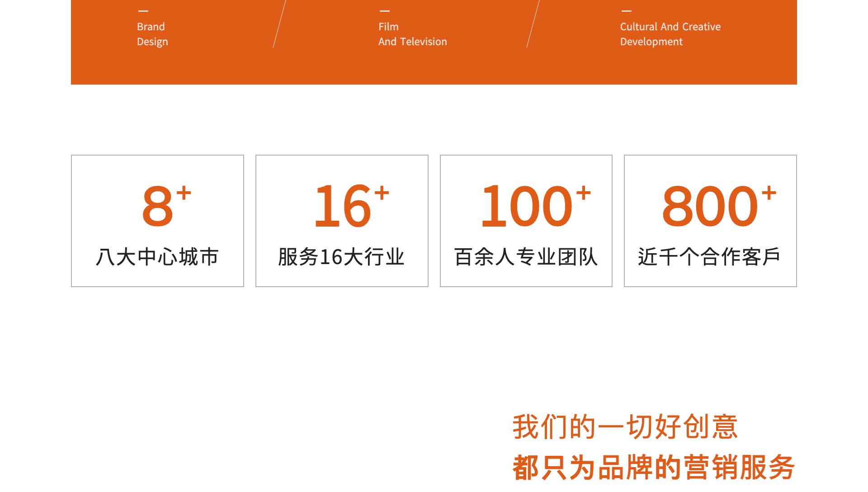Open the Brand Design service link
This screenshot has height=492, width=868.
click(152, 34)
